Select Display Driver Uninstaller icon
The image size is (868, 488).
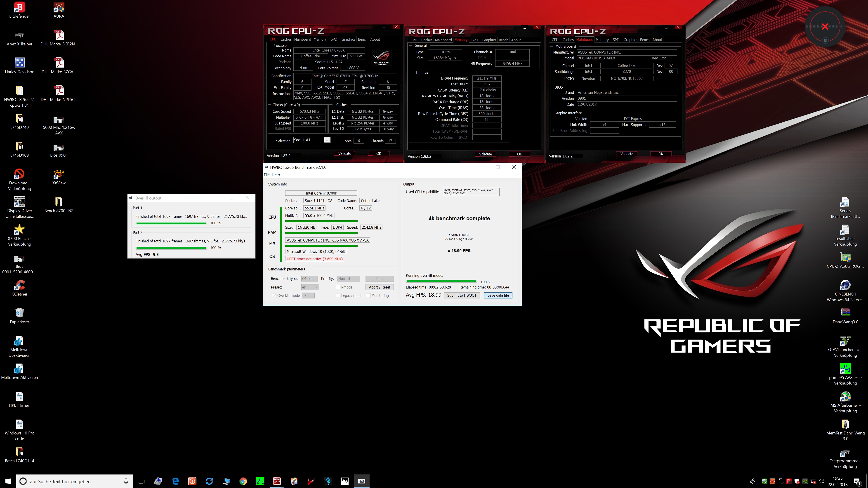pos(19,207)
